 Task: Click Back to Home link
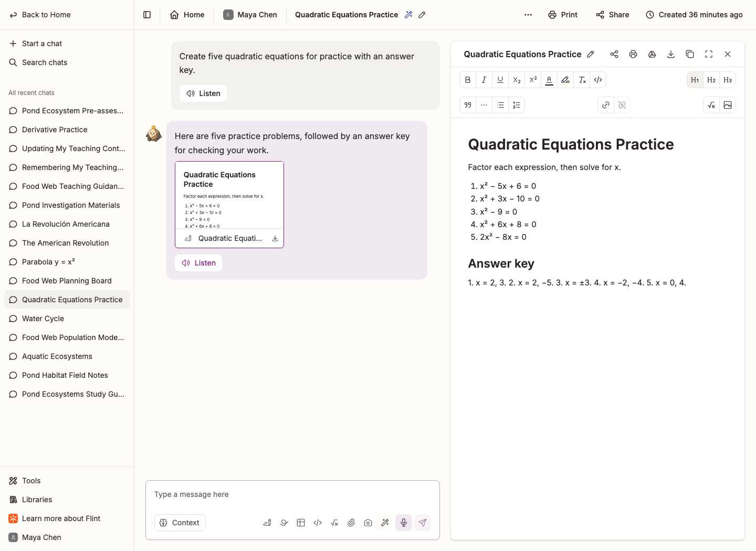40,15
